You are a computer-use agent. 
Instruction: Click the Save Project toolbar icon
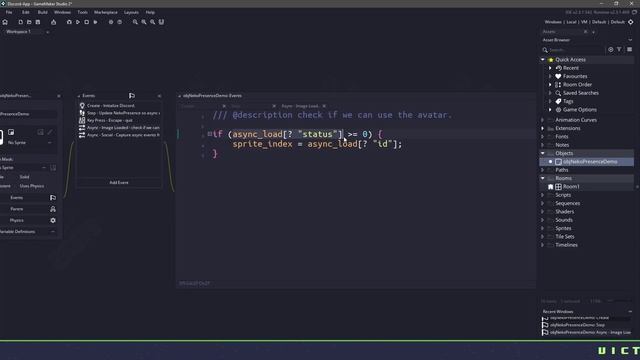coord(38,22)
